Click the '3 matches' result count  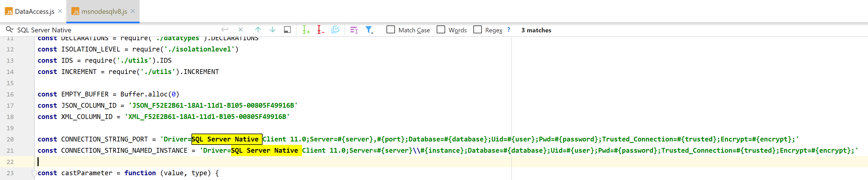536,30
